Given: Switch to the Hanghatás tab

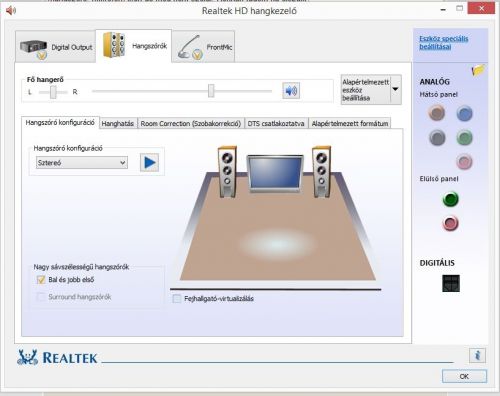Looking at the screenshot, I should (118, 123).
